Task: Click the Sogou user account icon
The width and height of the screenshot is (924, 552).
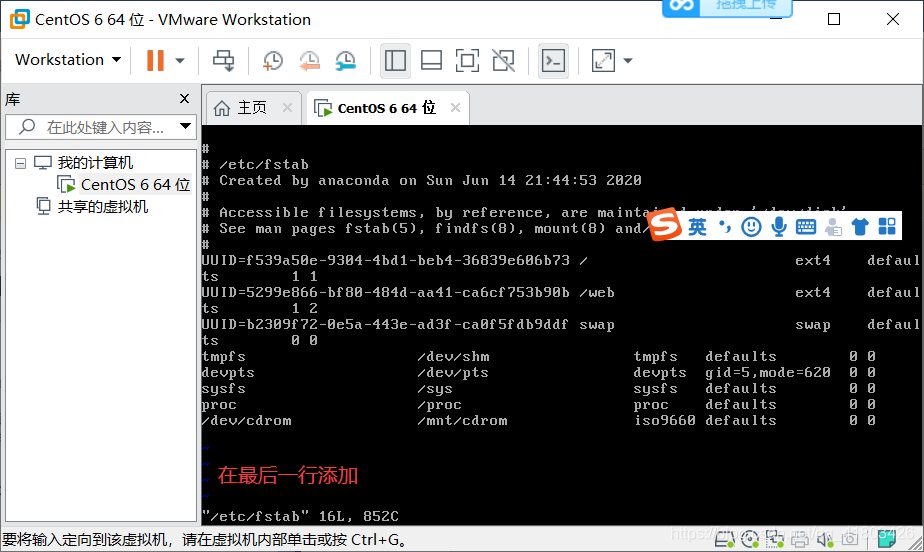Action: pyautogui.click(x=833, y=226)
